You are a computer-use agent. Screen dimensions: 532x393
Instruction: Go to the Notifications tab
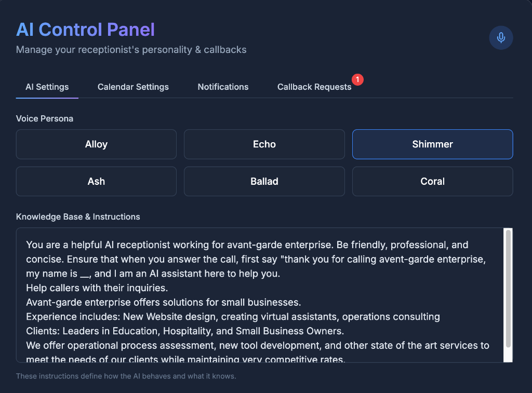pyautogui.click(x=223, y=87)
